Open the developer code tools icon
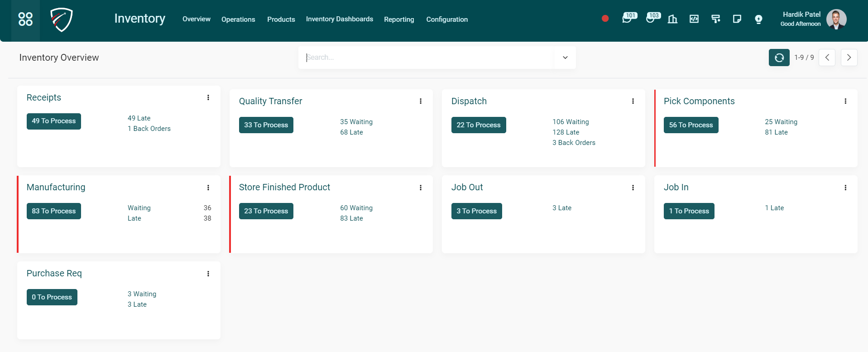The width and height of the screenshot is (868, 352). tap(694, 19)
